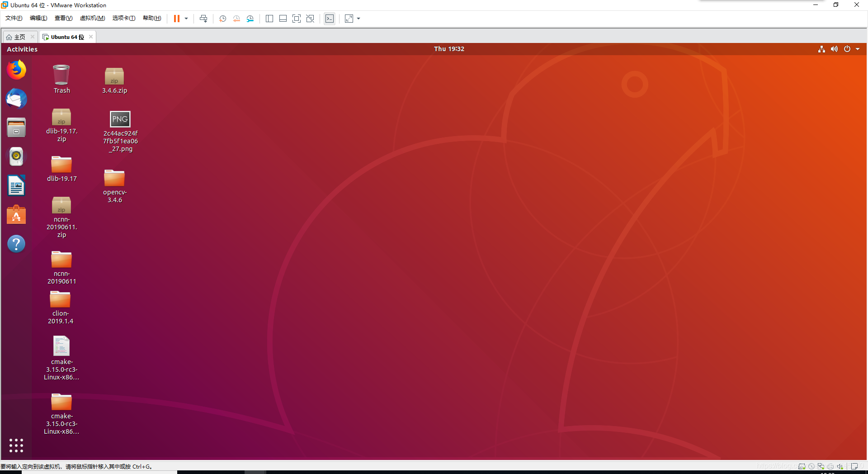
Task: Open the Thu 19:32 clock calendar
Action: (x=449, y=49)
